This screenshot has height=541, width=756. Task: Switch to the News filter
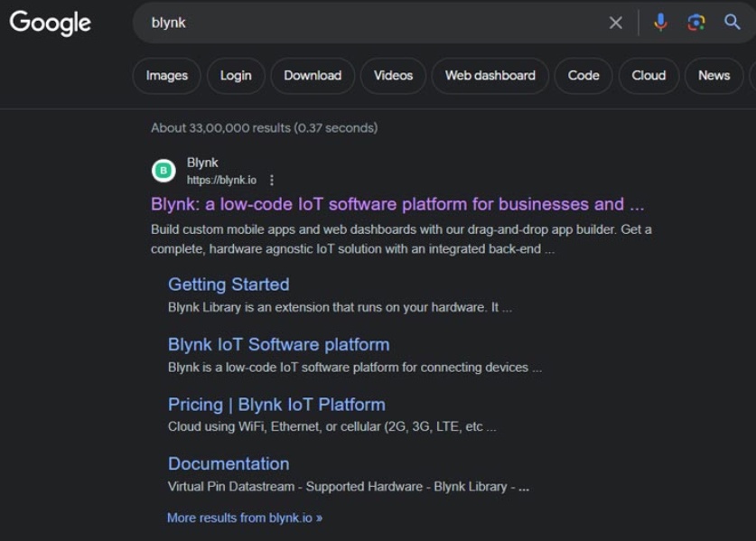[714, 76]
